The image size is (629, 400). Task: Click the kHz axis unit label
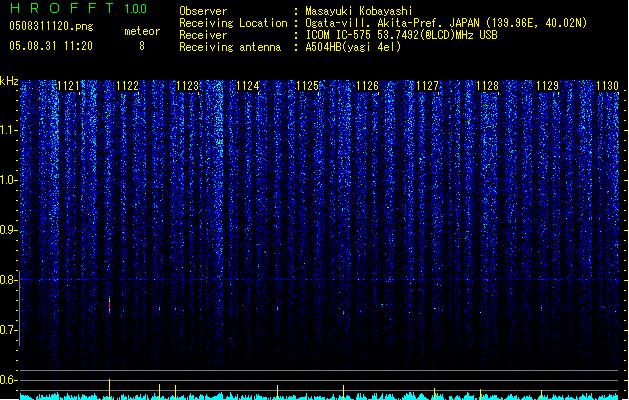(x=9, y=81)
